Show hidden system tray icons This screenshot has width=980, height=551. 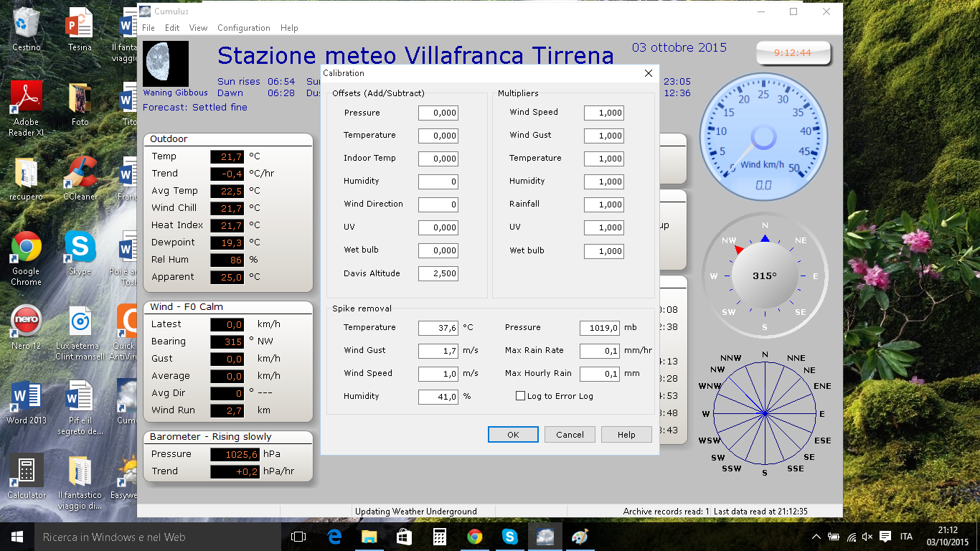[816, 537]
